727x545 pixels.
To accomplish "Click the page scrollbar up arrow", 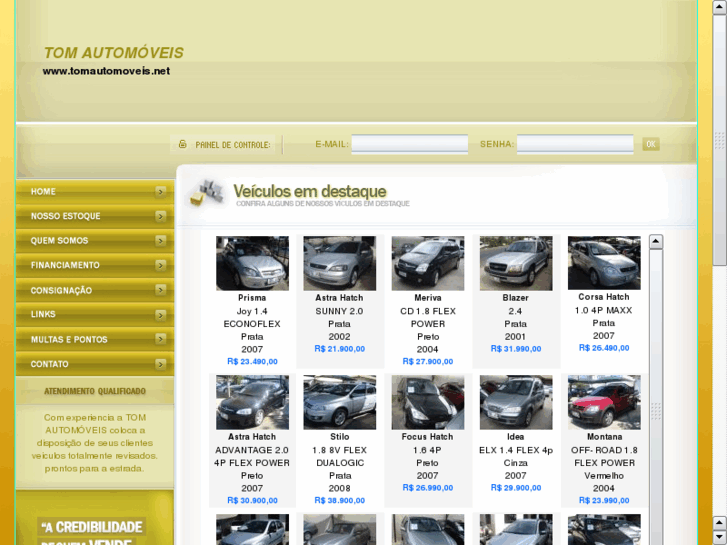I will click(x=720, y=6).
